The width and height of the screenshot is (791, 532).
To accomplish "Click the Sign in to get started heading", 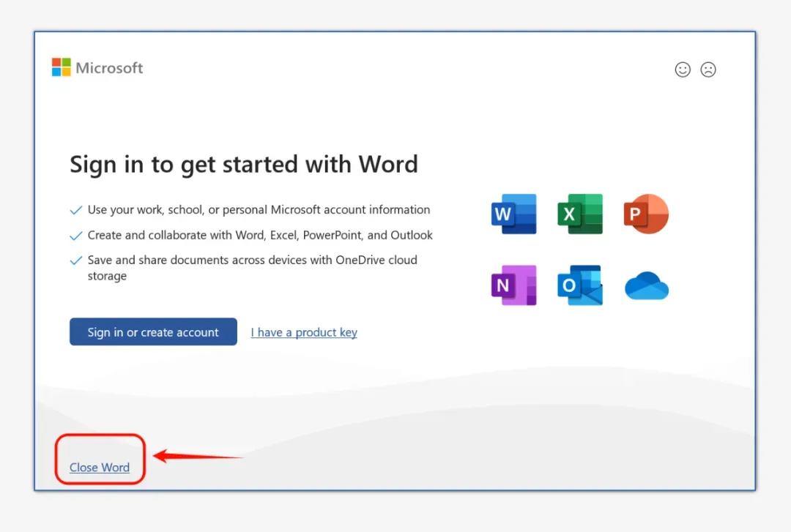I will (244, 165).
